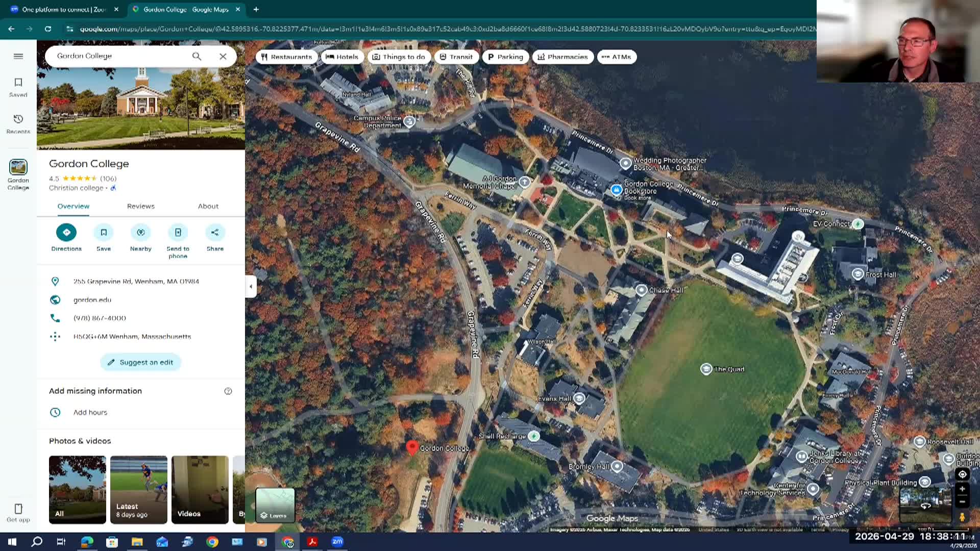The image size is (980, 551).
Task: Open Zoom from the taskbar
Action: tap(337, 542)
